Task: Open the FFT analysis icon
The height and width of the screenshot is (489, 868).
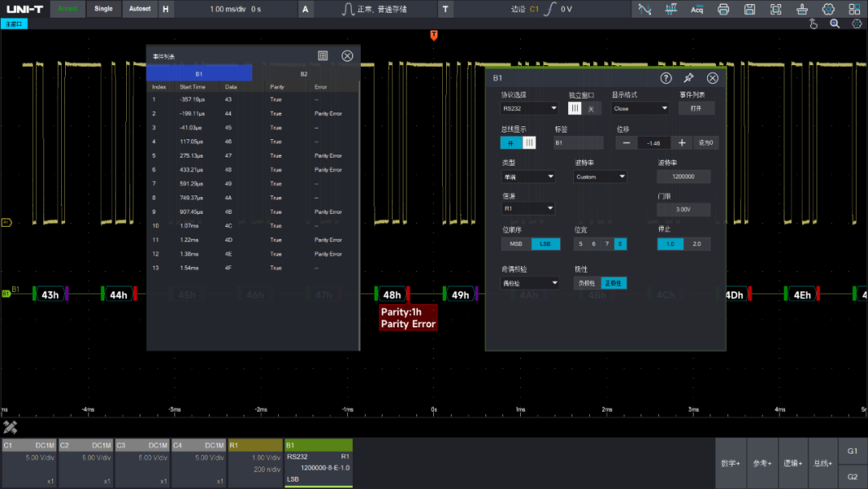Action: tap(670, 9)
